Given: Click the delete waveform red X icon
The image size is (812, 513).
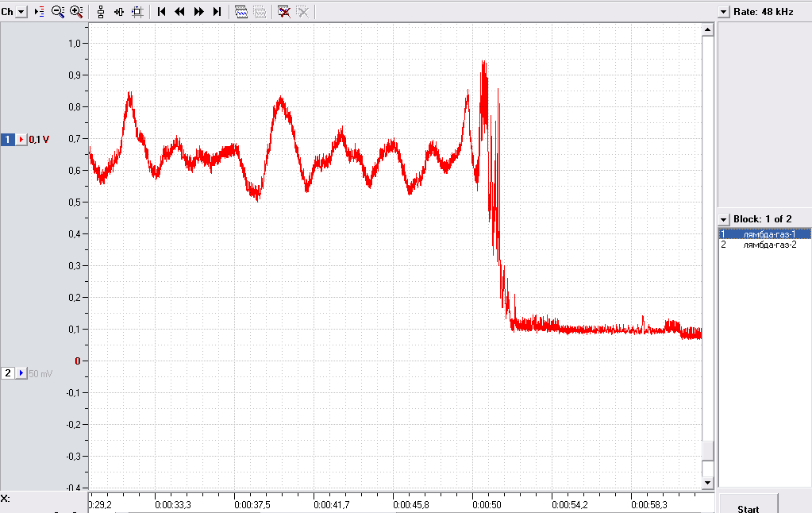Looking at the screenshot, I should [284, 11].
